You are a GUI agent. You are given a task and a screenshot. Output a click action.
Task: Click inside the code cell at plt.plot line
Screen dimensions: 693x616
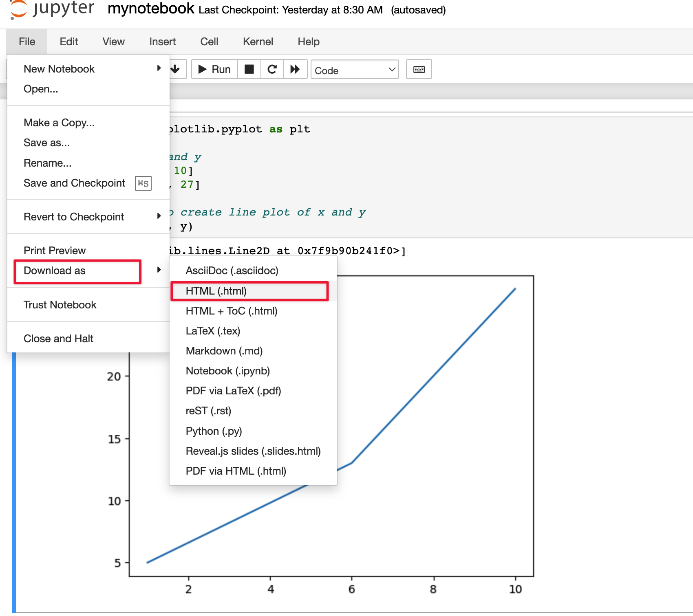pyautogui.click(x=182, y=227)
